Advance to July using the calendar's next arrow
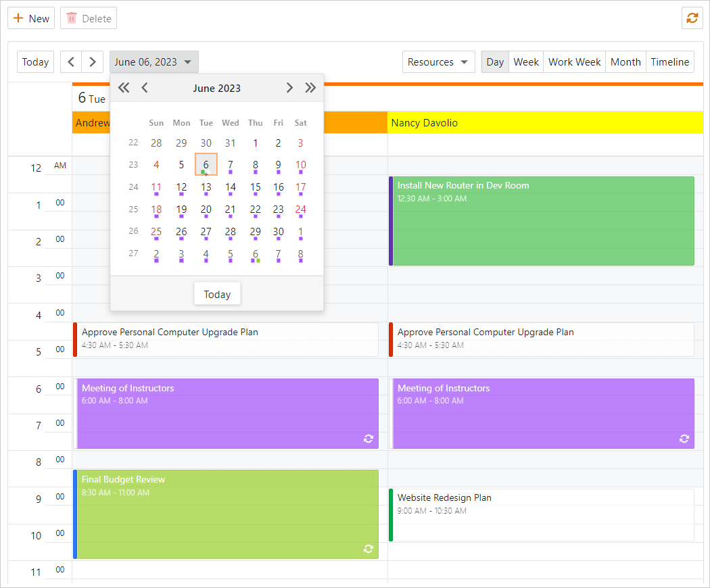The height and width of the screenshot is (588, 710). click(289, 88)
